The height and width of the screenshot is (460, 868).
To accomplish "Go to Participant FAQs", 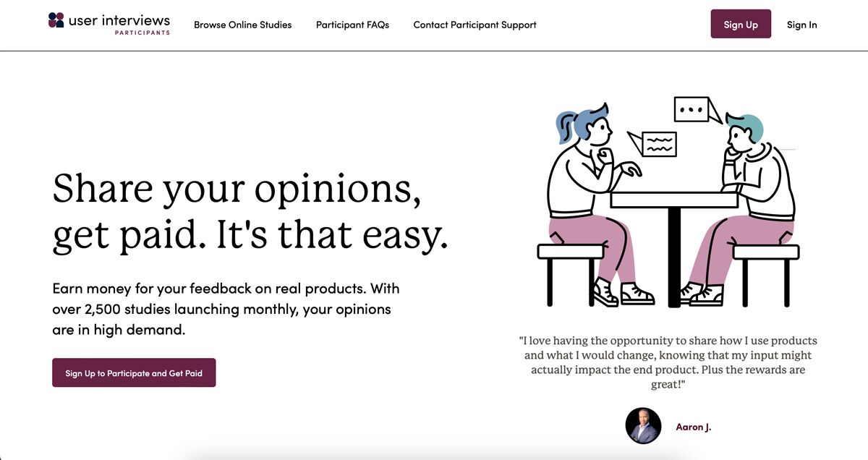I will pyautogui.click(x=352, y=25).
